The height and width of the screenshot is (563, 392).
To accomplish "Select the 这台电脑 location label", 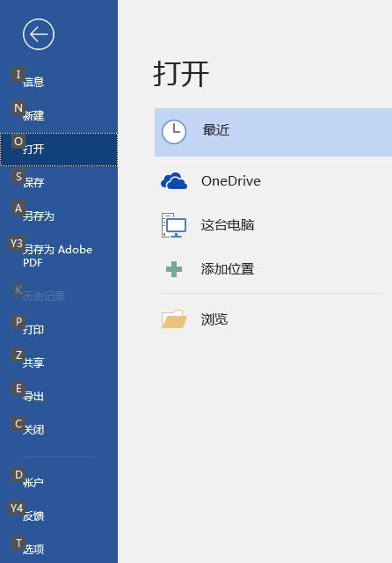I will [x=228, y=225].
